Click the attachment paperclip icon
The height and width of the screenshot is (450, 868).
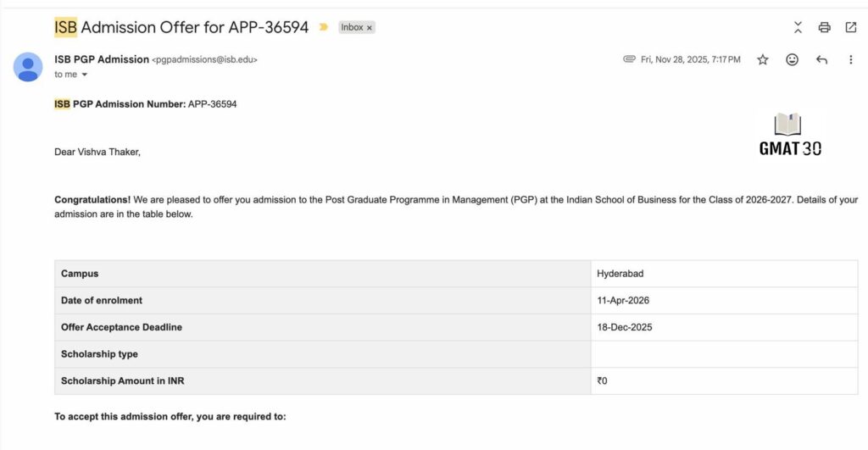(630, 58)
